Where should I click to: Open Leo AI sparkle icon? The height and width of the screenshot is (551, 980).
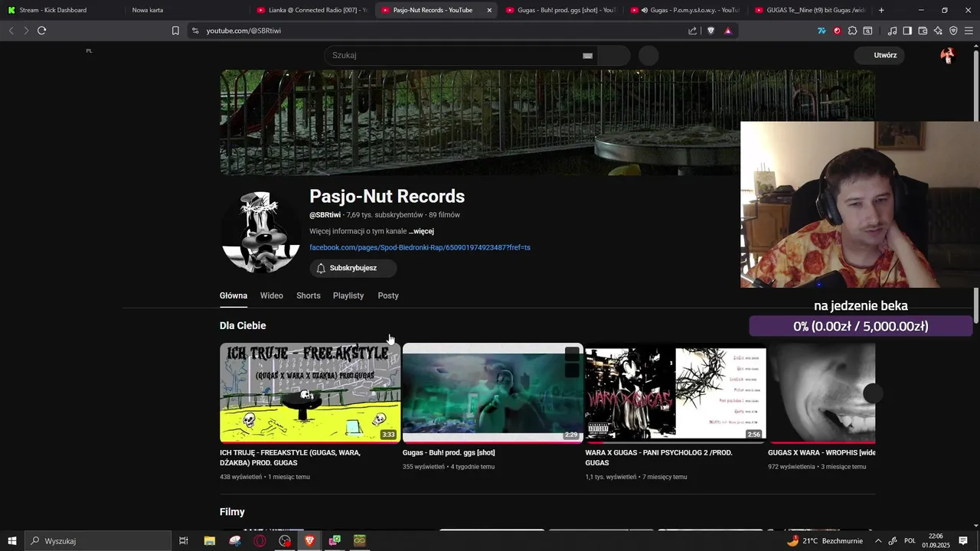(938, 31)
